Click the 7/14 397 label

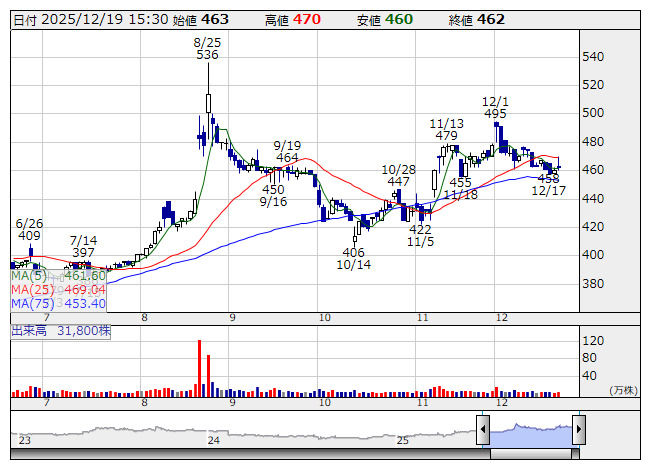coord(83,246)
